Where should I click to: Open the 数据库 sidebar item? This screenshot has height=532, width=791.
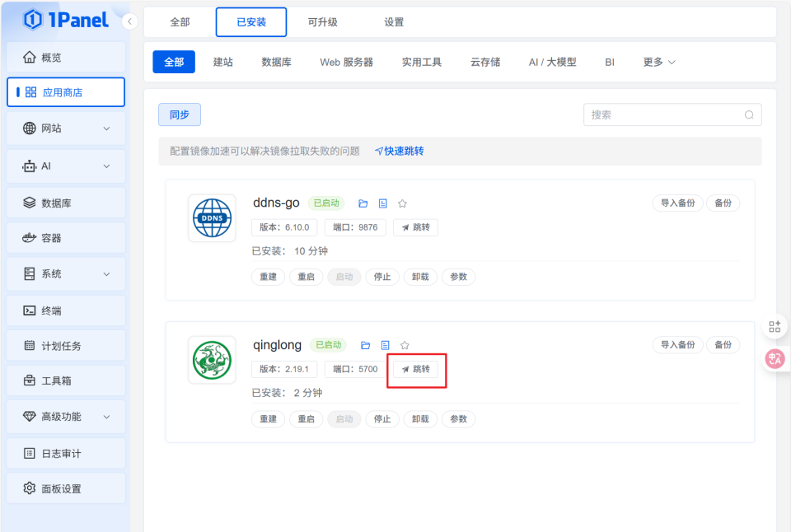(66, 203)
